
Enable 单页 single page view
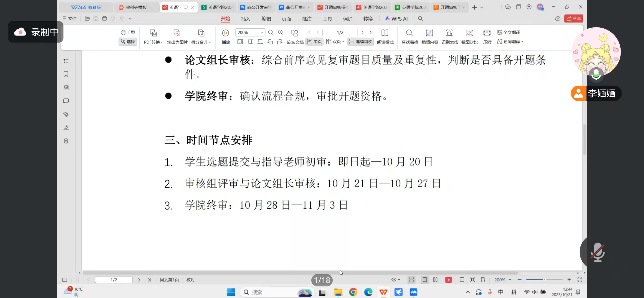coord(314,41)
